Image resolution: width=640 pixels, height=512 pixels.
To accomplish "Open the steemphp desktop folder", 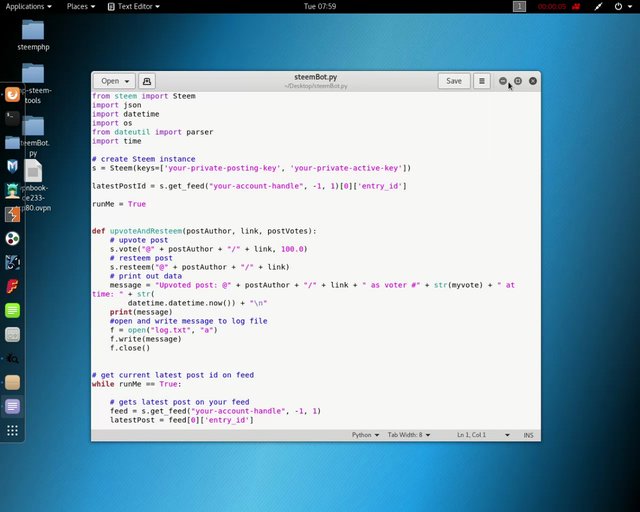I will [x=33, y=36].
